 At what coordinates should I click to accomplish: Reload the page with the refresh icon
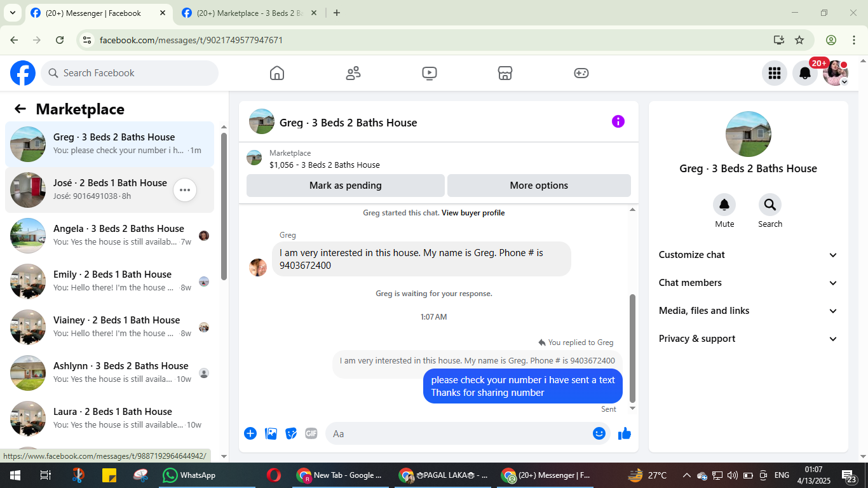(x=60, y=40)
